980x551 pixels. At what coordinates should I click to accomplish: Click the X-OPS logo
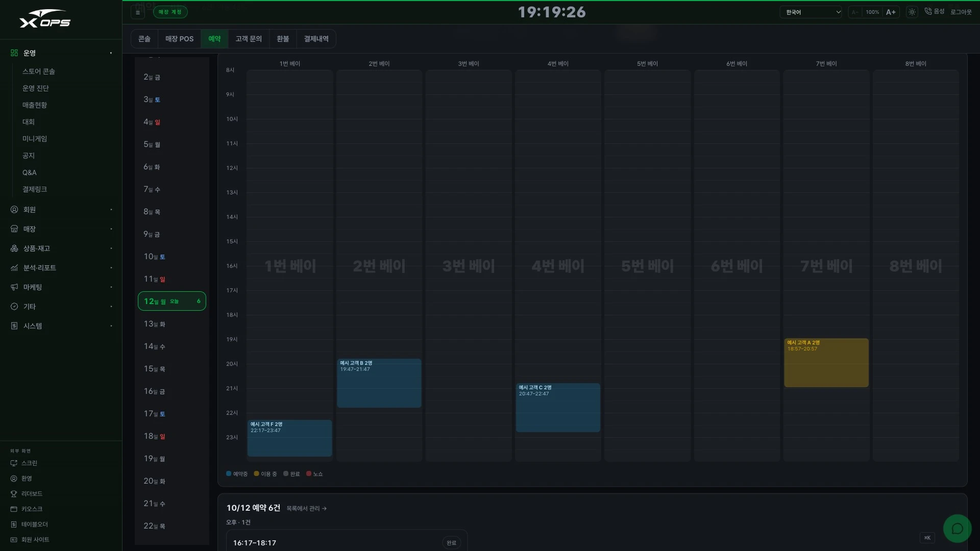click(x=45, y=19)
